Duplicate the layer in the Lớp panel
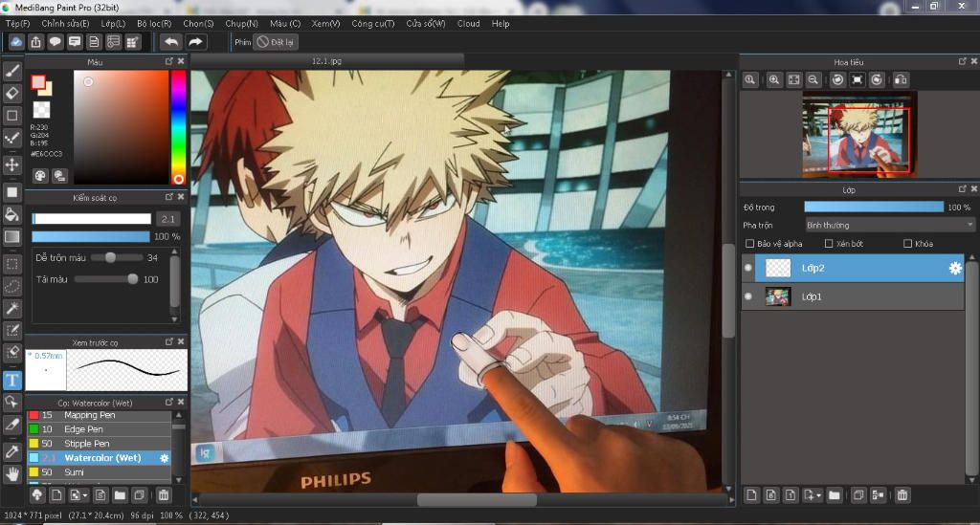 pos(858,495)
